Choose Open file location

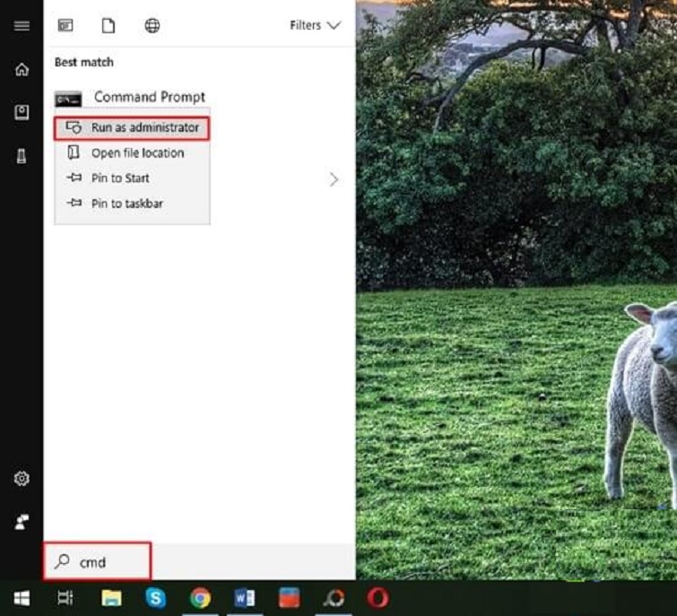pos(136,153)
